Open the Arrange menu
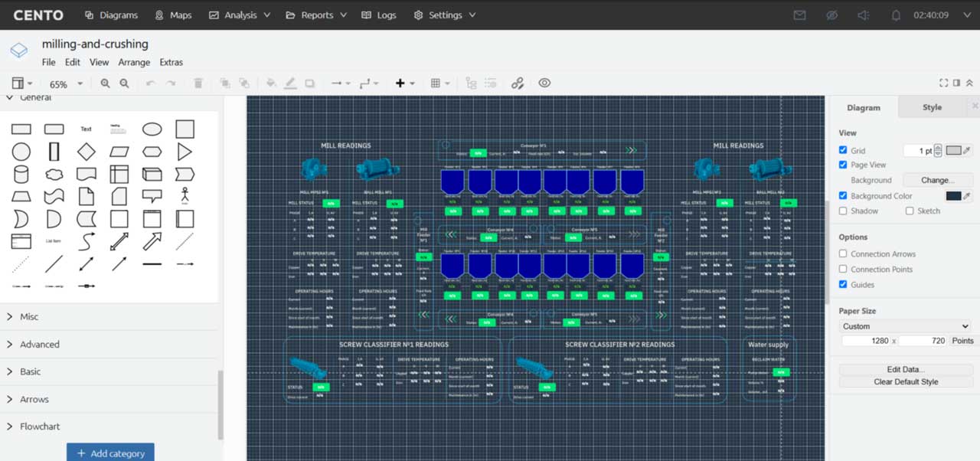 coord(134,62)
